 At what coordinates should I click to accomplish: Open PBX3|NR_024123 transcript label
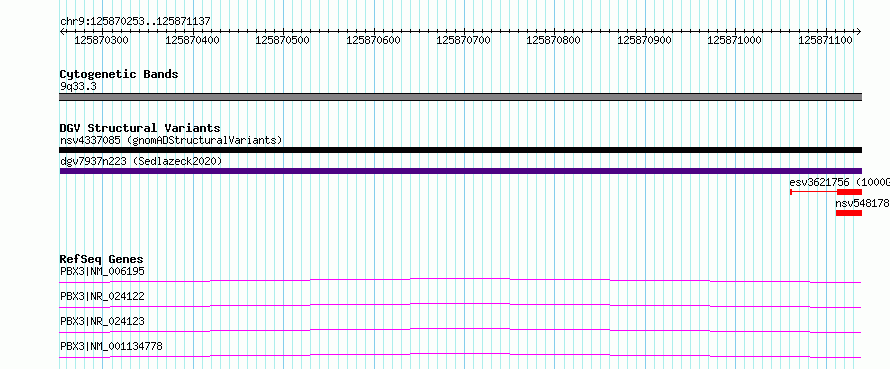click(102, 321)
